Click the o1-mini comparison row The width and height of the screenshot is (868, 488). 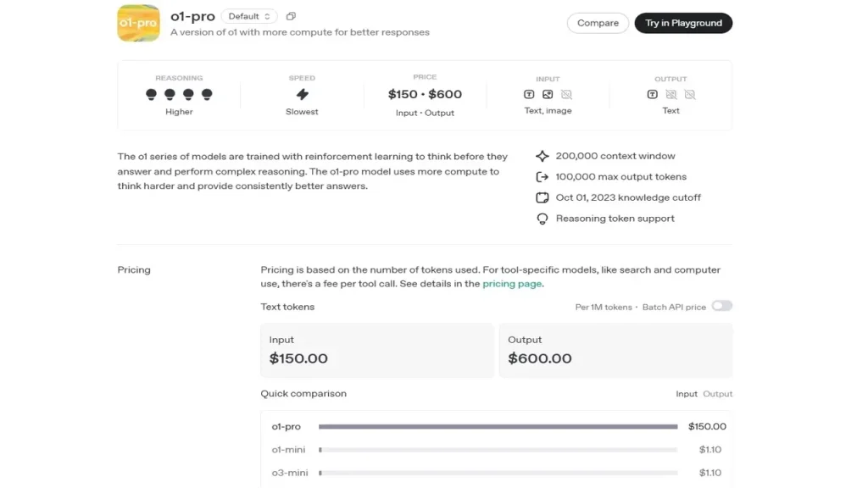497,450
